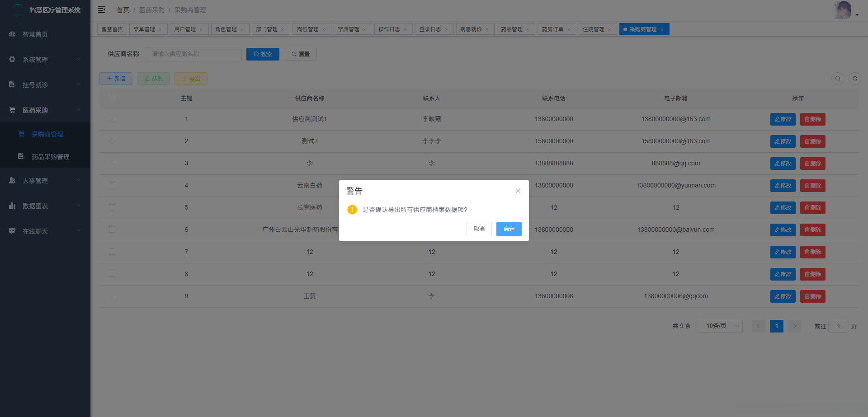Switch to the 登录日志 tab
The height and width of the screenshot is (417, 868).
pyautogui.click(x=430, y=29)
